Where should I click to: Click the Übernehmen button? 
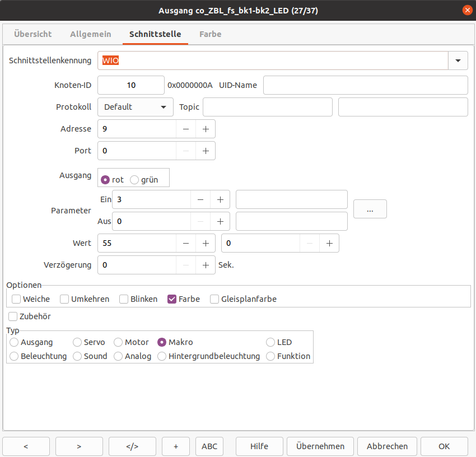point(320,446)
